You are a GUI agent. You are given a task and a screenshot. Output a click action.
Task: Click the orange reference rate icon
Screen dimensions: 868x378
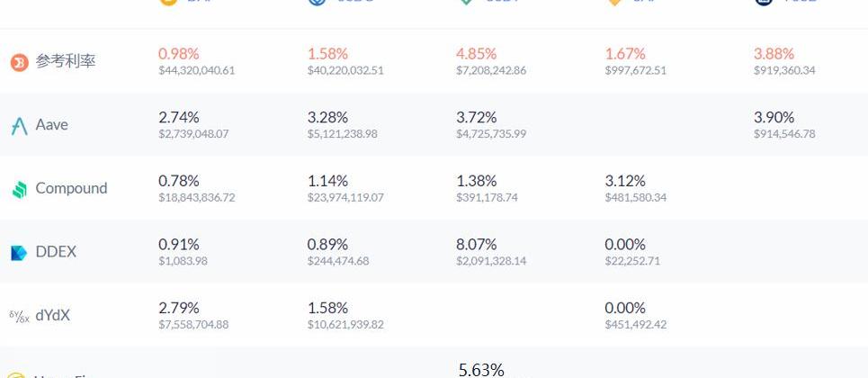pos(19,62)
